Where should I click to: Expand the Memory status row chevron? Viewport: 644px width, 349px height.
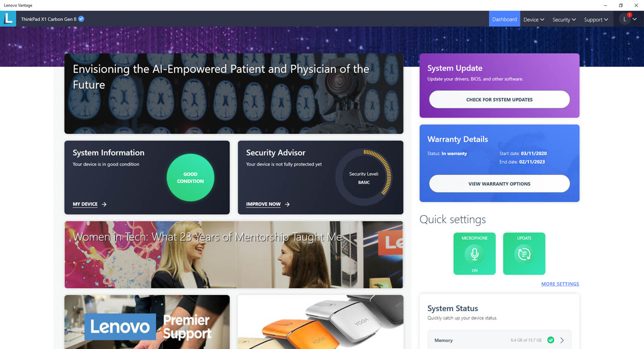(x=562, y=340)
